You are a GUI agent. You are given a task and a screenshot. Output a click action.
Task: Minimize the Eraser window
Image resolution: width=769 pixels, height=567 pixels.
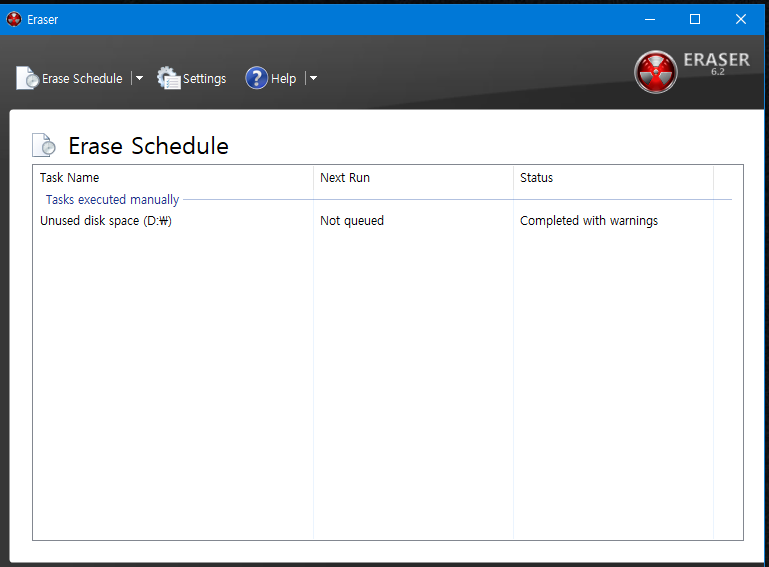[x=650, y=19]
